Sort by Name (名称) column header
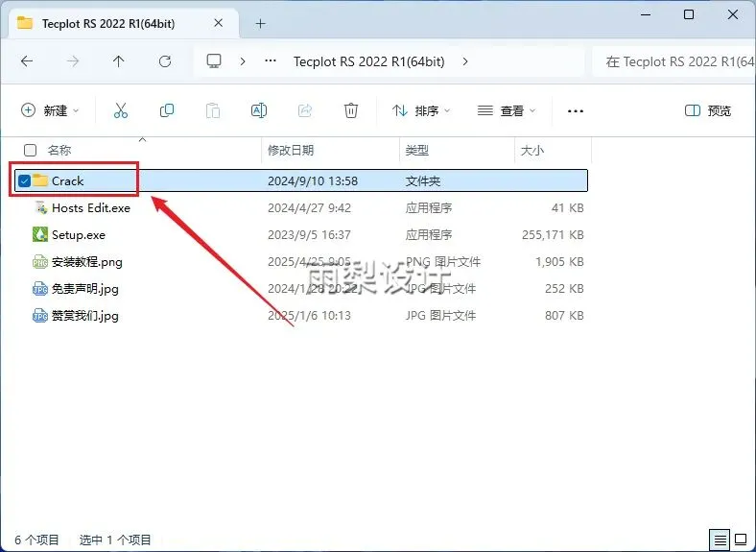Screen dimensions: 756x552 pos(59,150)
